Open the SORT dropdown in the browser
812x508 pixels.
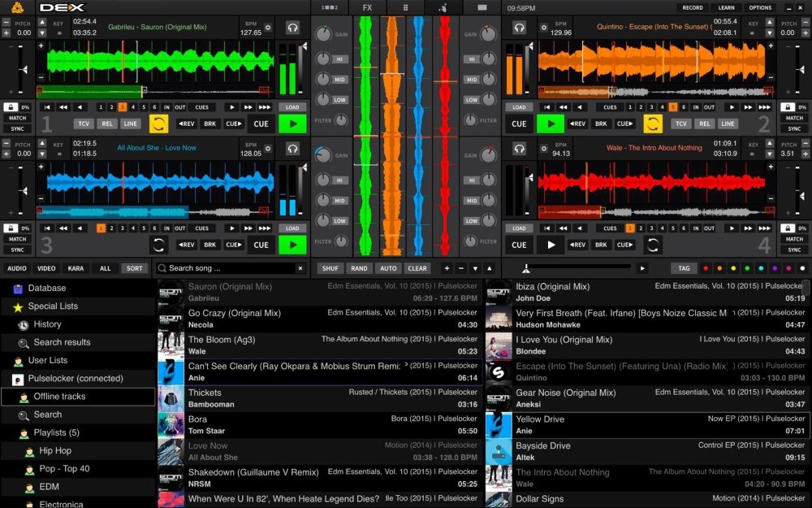click(134, 267)
